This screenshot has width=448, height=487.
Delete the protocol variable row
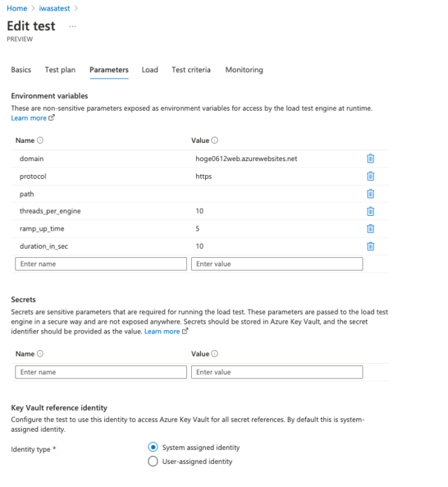tap(370, 176)
